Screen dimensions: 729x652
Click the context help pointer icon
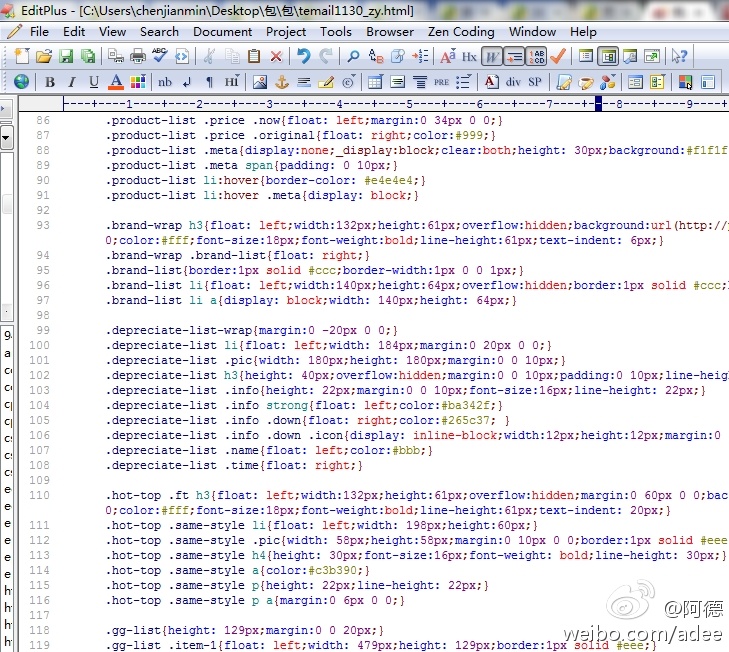pos(679,56)
